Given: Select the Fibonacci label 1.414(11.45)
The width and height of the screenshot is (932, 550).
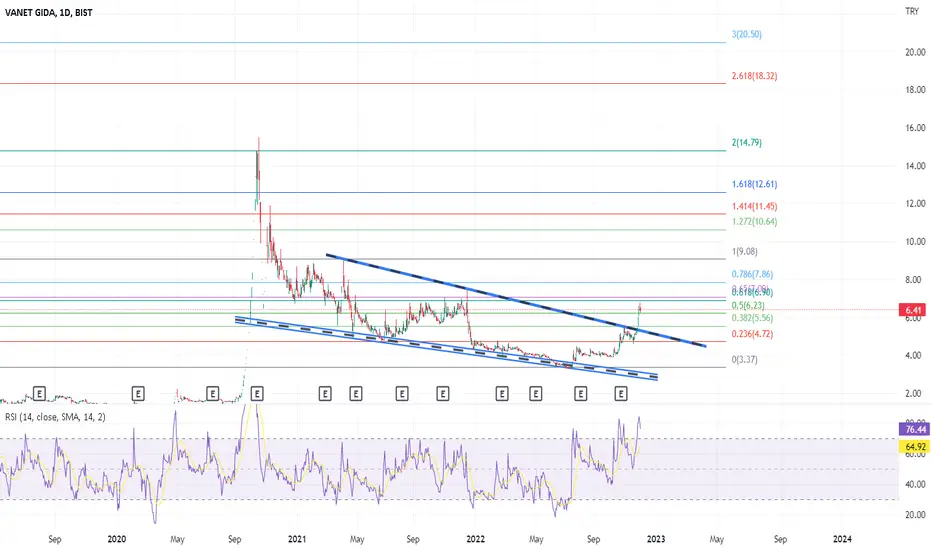Looking at the screenshot, I should click(754, 206).
